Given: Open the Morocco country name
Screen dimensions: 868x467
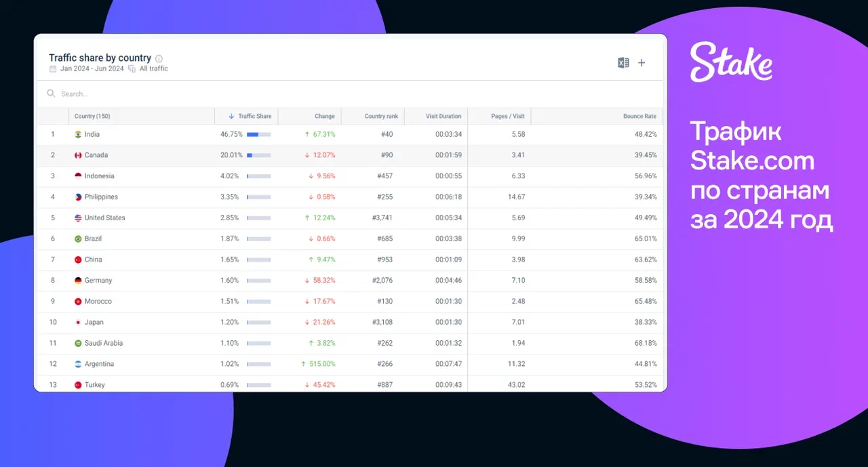Looking at the screenshot, I should 98,302.
